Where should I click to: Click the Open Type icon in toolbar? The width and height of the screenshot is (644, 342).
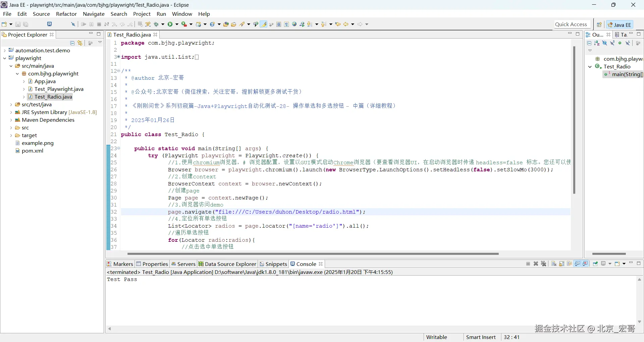click(226, 24)
